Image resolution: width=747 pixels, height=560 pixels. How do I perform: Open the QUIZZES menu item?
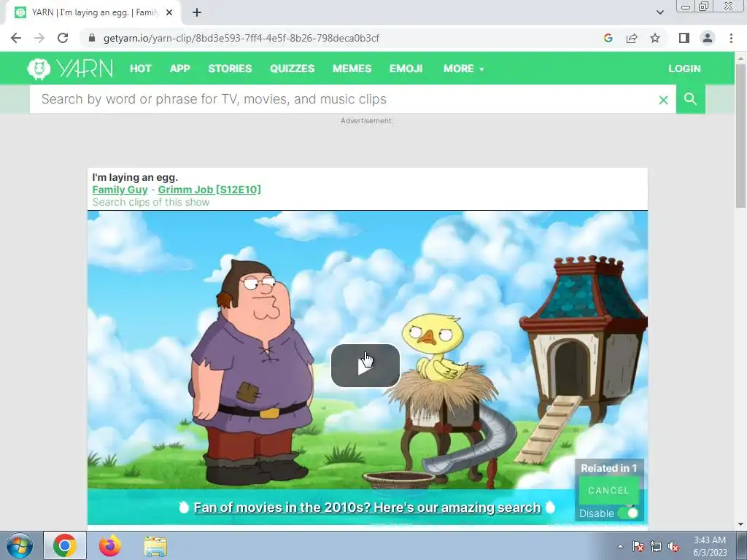pyautogui.click(x=292, y=69)
